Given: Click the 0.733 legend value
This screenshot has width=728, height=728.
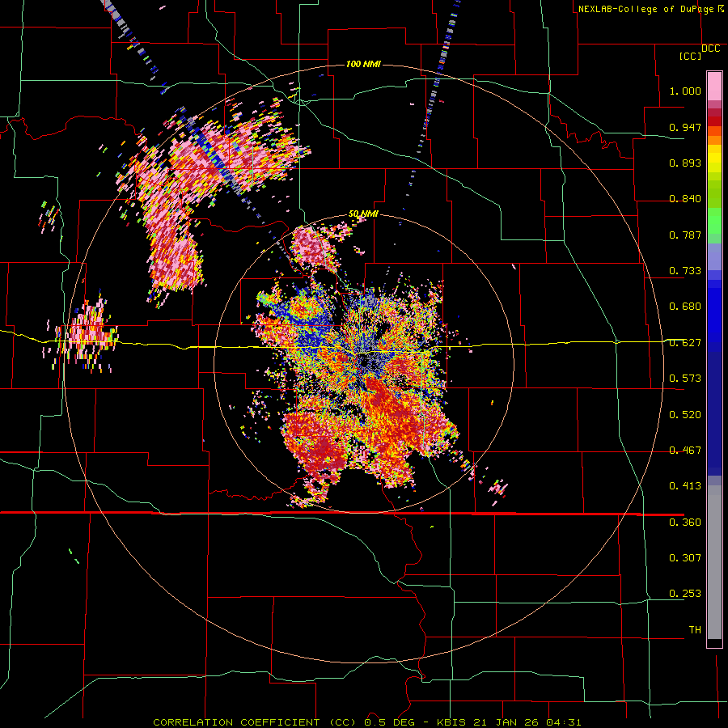Looking at the screenshot, I should pyautogui.click(x=685, y=271).
